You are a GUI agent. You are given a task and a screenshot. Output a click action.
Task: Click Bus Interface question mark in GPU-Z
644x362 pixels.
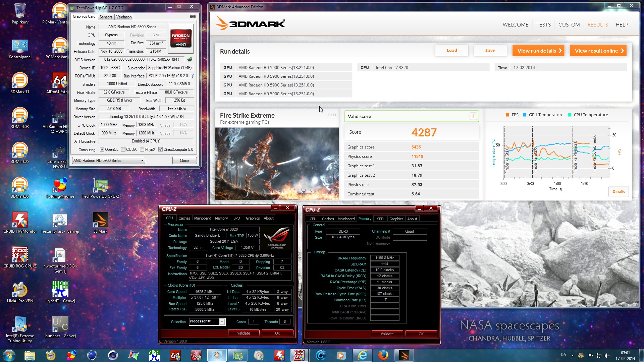192,76
